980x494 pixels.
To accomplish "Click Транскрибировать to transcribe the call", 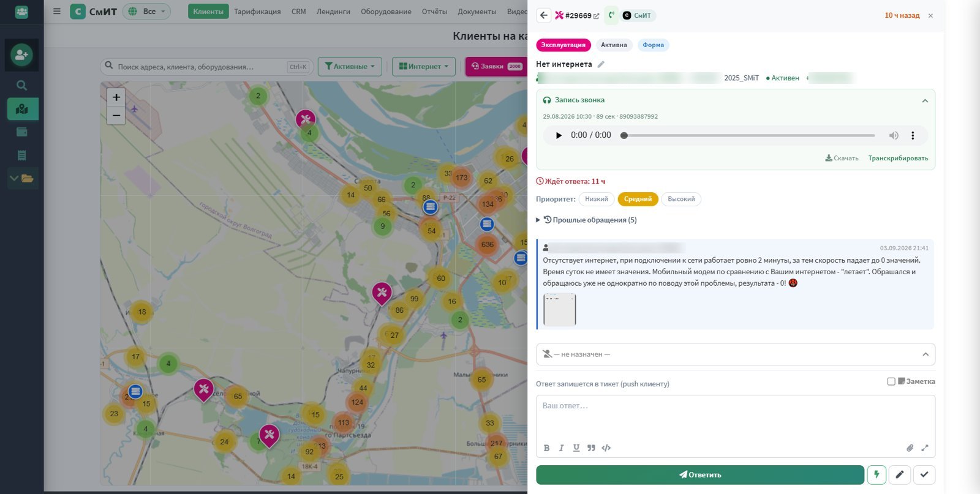I will (898, 158).
